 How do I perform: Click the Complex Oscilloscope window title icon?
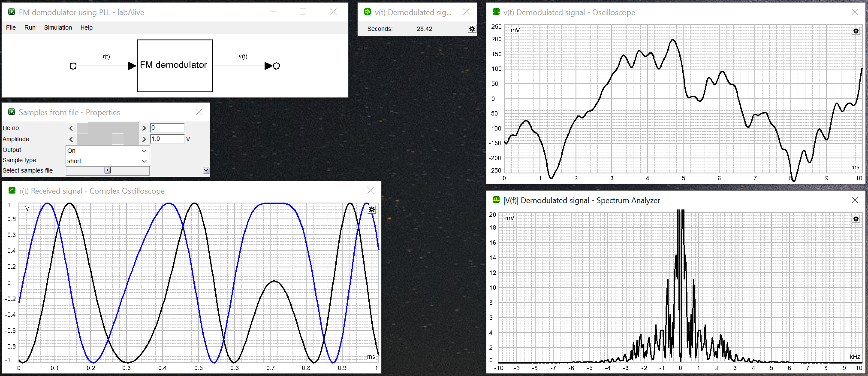[x=12, y=191]
